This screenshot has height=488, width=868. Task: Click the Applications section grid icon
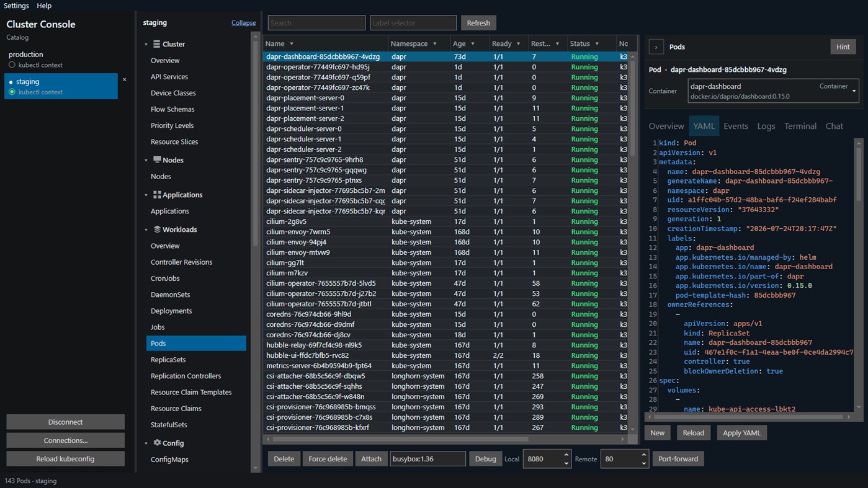click(x=157, y=195)
